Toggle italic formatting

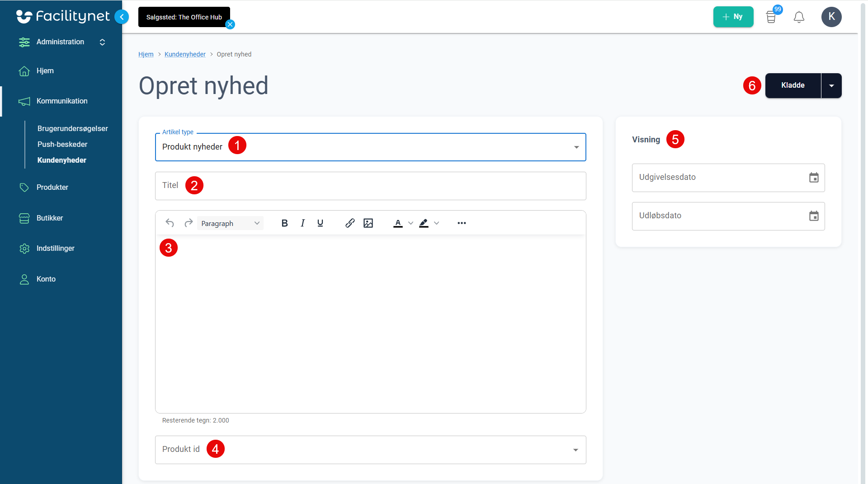pos(302,223)
